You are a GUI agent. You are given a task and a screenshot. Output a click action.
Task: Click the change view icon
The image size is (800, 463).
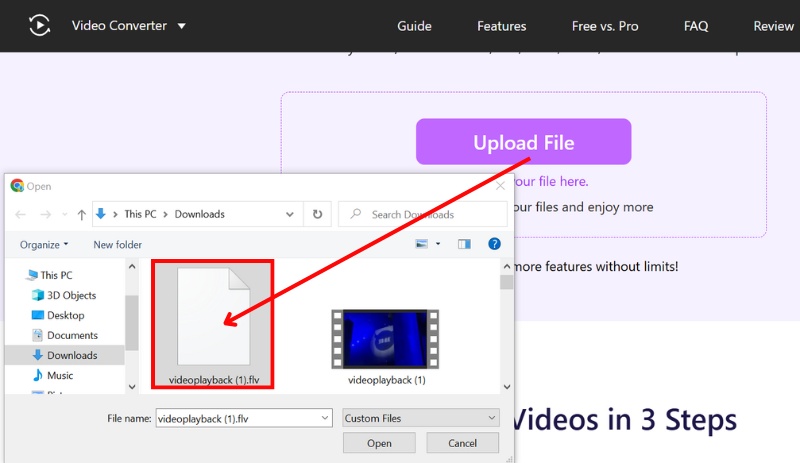[422, 244]
